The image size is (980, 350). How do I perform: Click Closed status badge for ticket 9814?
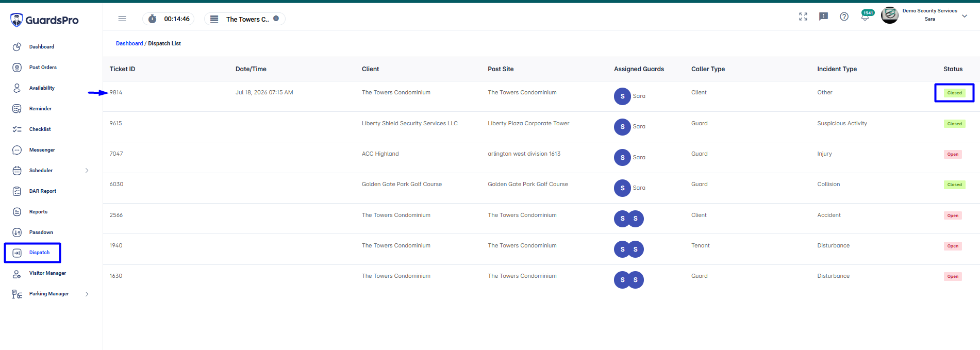point(954,93)
